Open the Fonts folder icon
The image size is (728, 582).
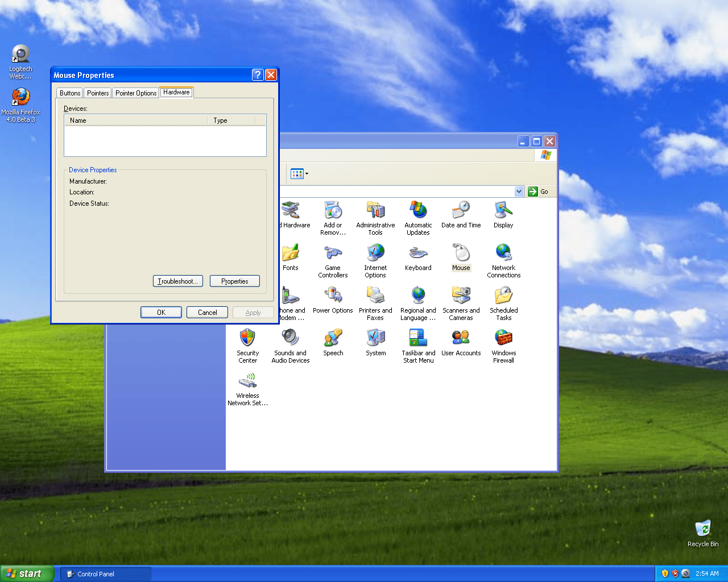[291, 257]
